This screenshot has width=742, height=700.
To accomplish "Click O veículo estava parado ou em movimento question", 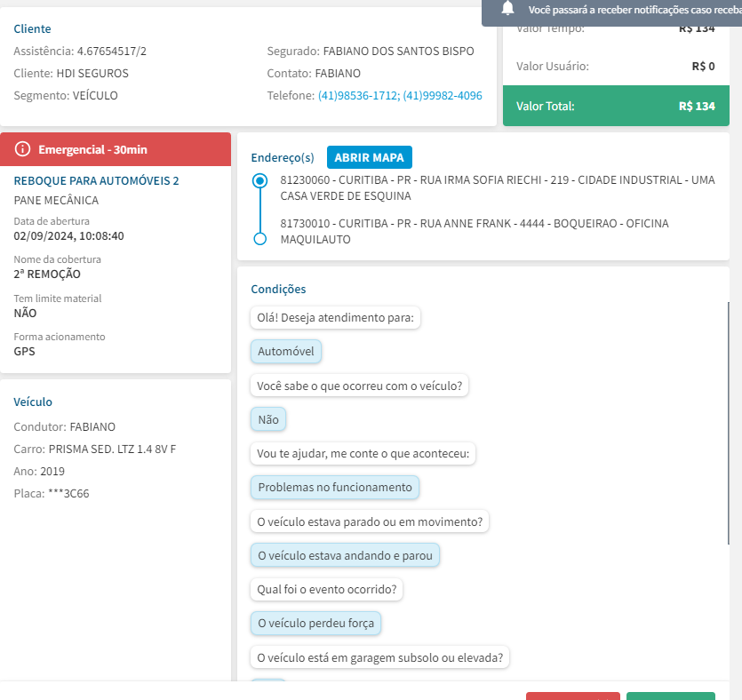I will 370,521.
